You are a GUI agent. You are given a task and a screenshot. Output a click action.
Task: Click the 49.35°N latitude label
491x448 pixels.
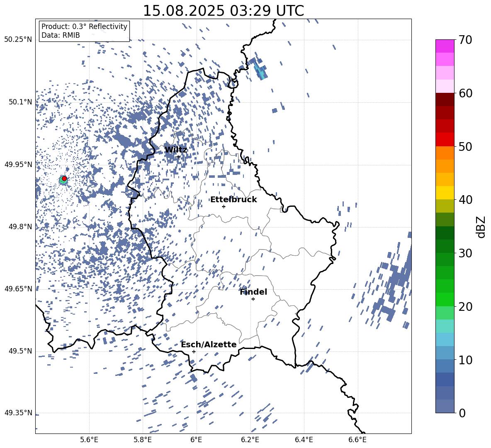click(18, 413)
